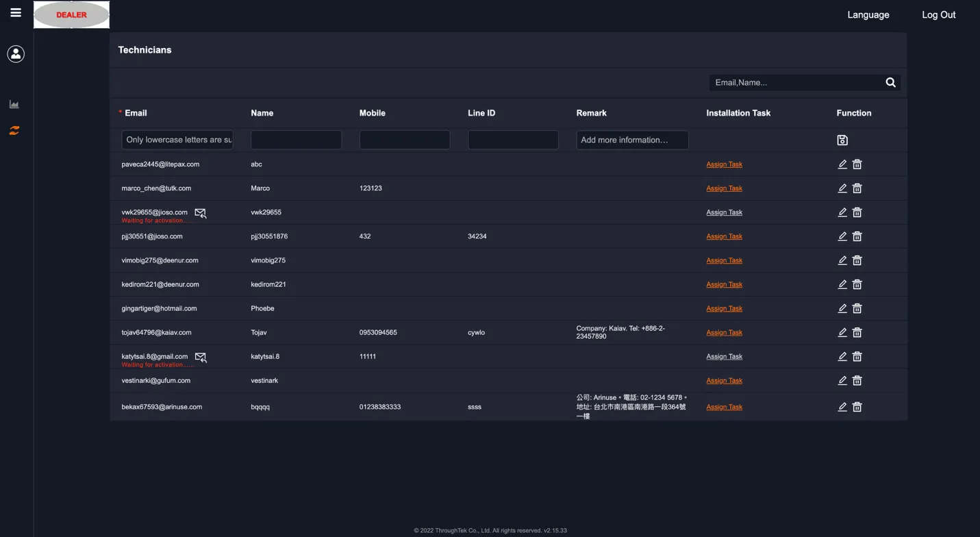Resend activation email to katytsai.8@gmail.com
Viewport: 980px width, 537px height.
(200, 357)
